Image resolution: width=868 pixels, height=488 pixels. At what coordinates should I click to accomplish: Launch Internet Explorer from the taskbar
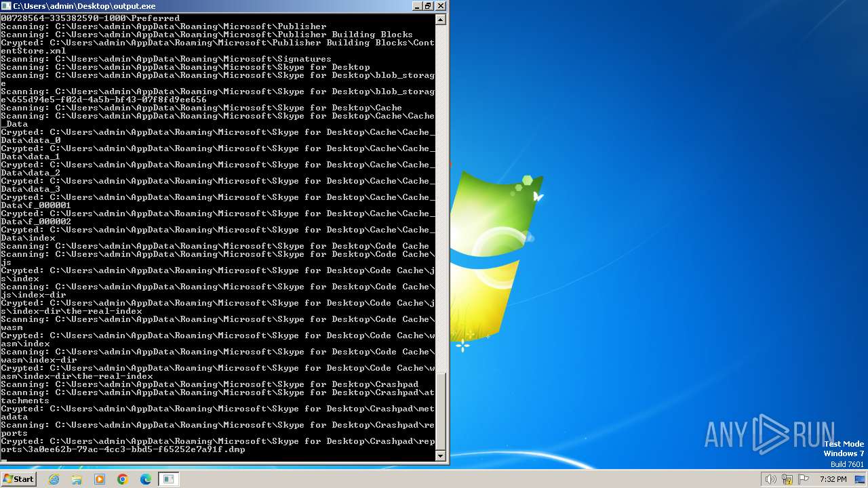(x=54, y=479)
